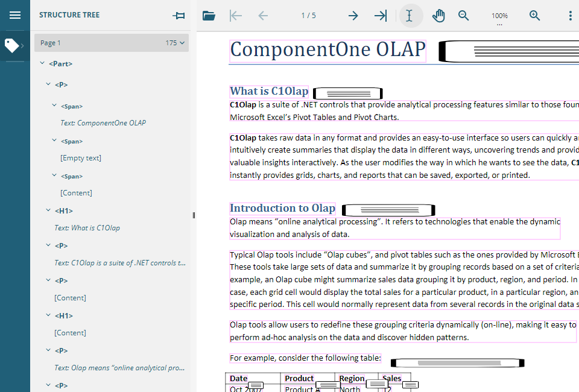Go to the previous page

click(x=263, y=16)
